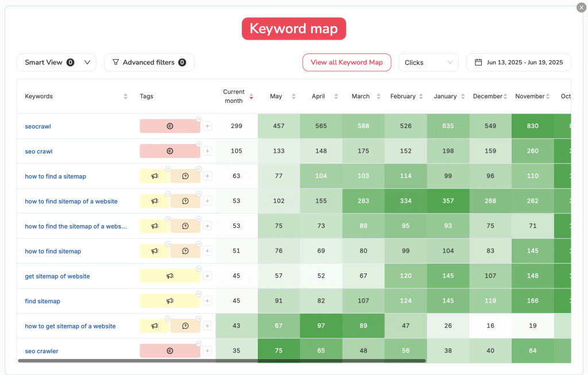Screen dimensions: 588x375
Task: Click the plus icon next to seocrawl's tag
Action: tap(207, 126)
